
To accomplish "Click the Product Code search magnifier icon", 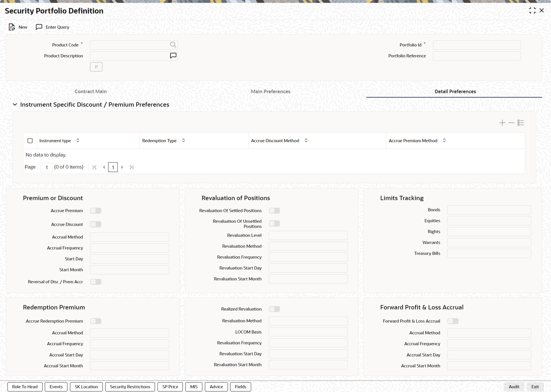I will (x=173, y=45).
